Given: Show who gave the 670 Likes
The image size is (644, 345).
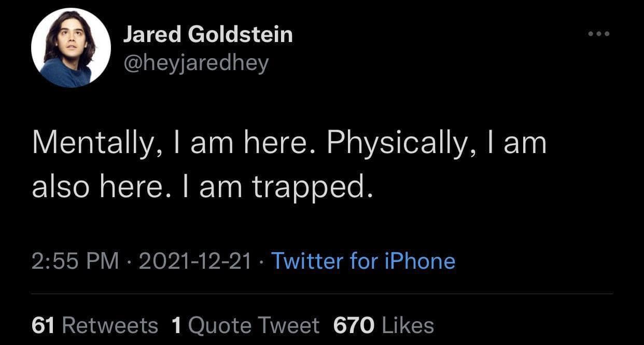Looking at the screenshot, I should pyautogui.click(x=383, y=325).
